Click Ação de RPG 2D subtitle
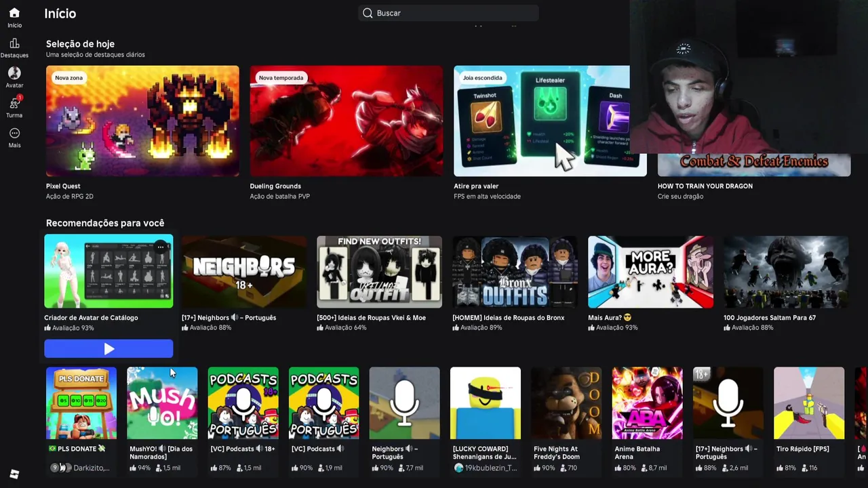Screen dimensions: 868x488 coord(70,197)
